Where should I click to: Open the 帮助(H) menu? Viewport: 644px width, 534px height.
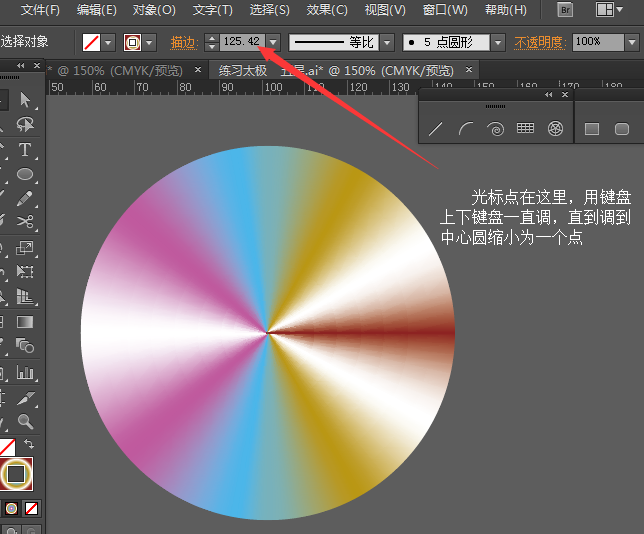point(506,10)
